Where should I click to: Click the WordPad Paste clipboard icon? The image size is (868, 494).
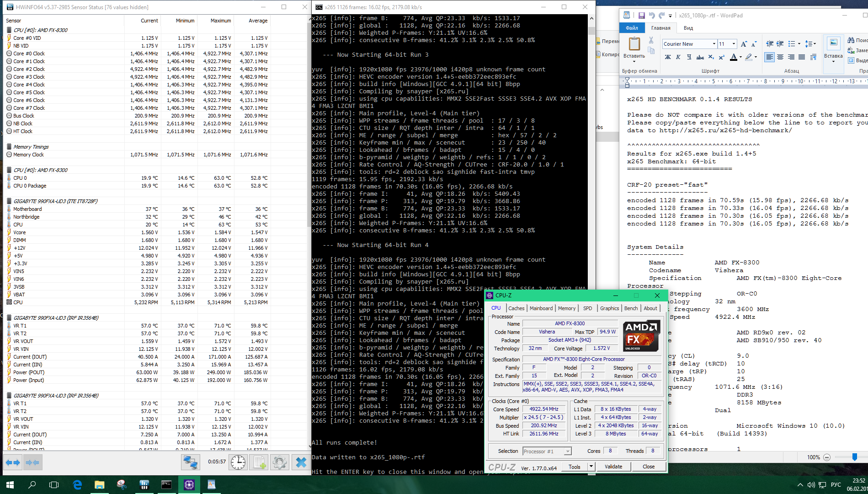(x=634, y=44)
